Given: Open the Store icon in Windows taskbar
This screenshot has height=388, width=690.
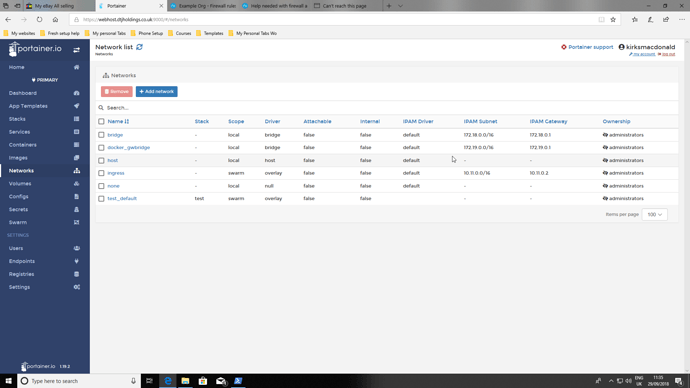Looking at the screenshot, I should [203, 381].
